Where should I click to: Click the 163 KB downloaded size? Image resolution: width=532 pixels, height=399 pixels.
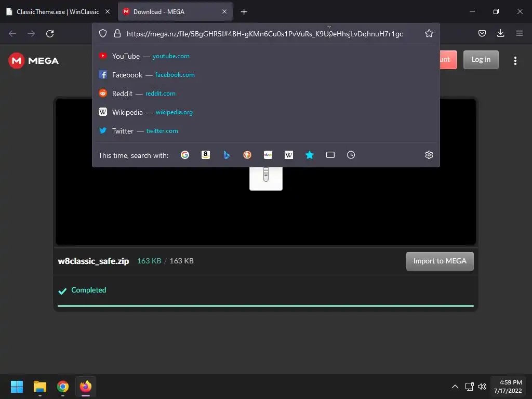tap(149, 261)
